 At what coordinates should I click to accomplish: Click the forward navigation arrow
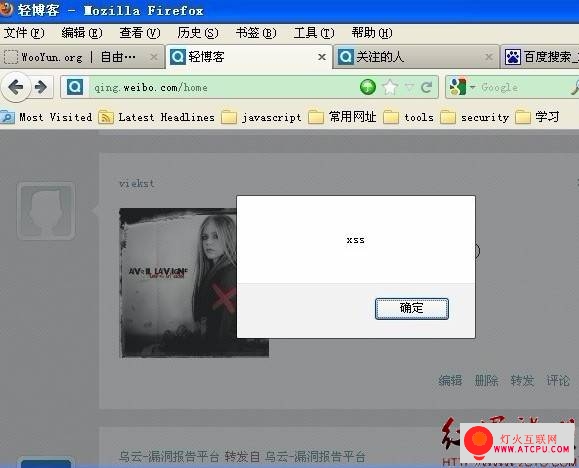click(x=41, y=87)
